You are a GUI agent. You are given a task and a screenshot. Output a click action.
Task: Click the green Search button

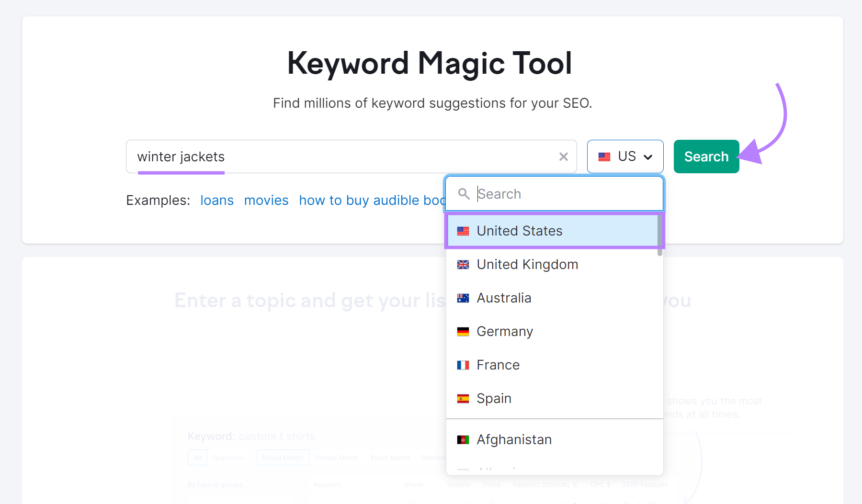click(x=706, y=156)
